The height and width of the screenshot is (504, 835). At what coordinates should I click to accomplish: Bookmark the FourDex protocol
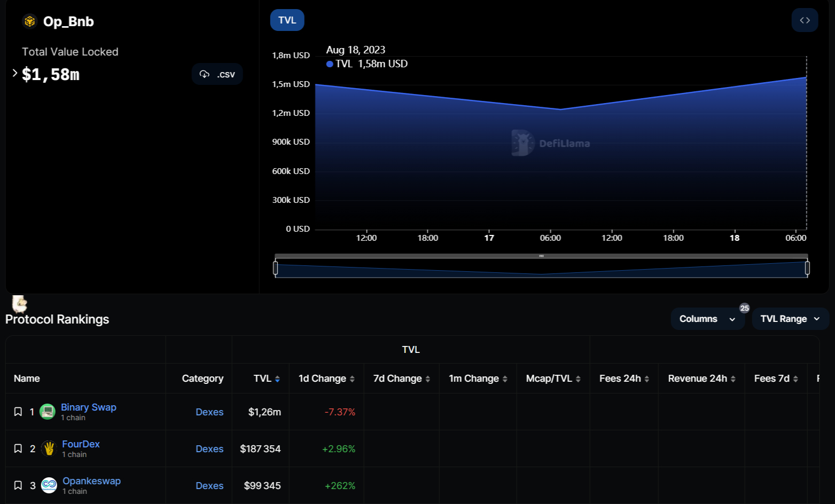pos(18,448)
